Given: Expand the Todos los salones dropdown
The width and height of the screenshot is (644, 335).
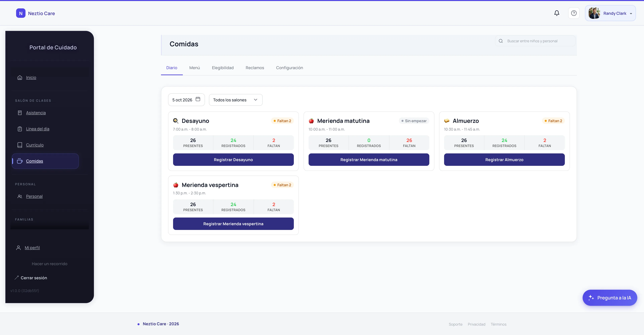Looking at the screenshot, I should [235, 100].
